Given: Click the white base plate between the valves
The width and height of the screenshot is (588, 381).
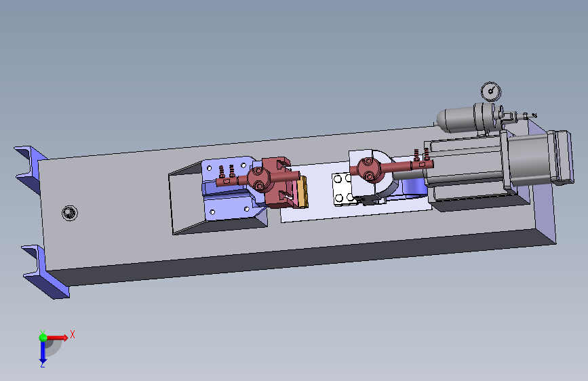Looking at the screenshot, I should tap(321, 195).
